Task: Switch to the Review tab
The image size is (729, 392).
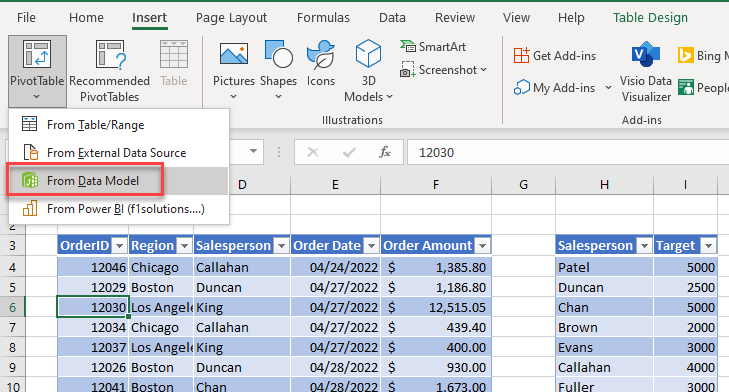Action: 455,18
